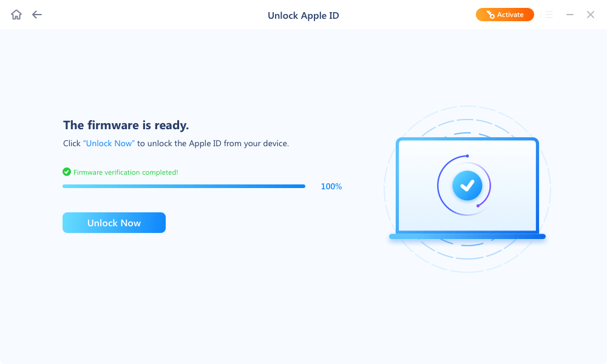
Task: Click the green verification checkmark icon
Action: tap(66, 172)
